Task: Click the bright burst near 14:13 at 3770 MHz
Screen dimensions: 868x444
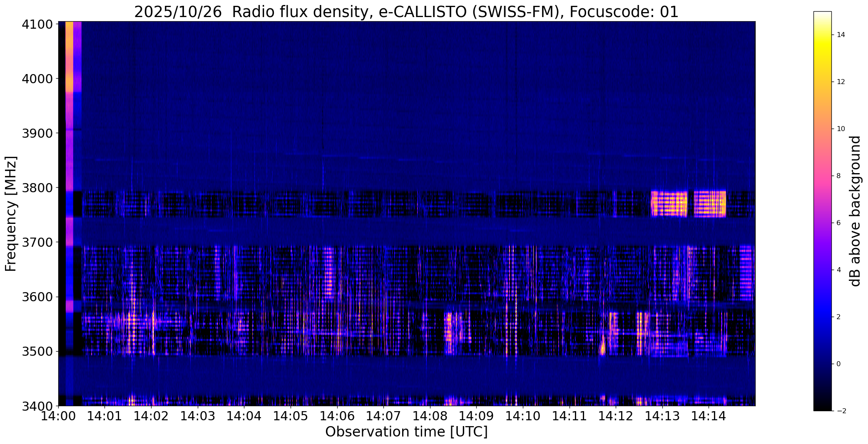Action: [669, 203]
